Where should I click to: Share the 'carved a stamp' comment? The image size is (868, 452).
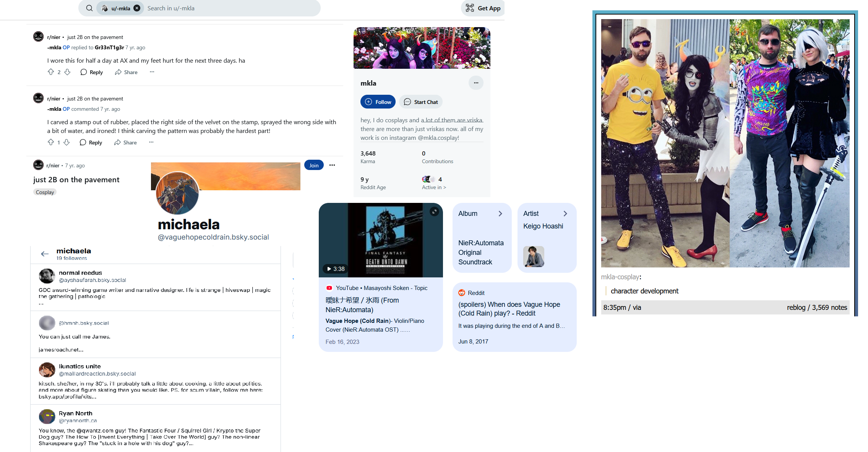(125, 143)
